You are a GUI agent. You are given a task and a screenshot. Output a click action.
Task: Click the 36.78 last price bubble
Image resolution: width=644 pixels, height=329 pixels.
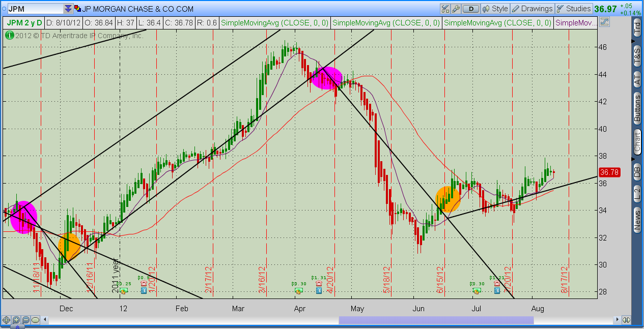609,172
